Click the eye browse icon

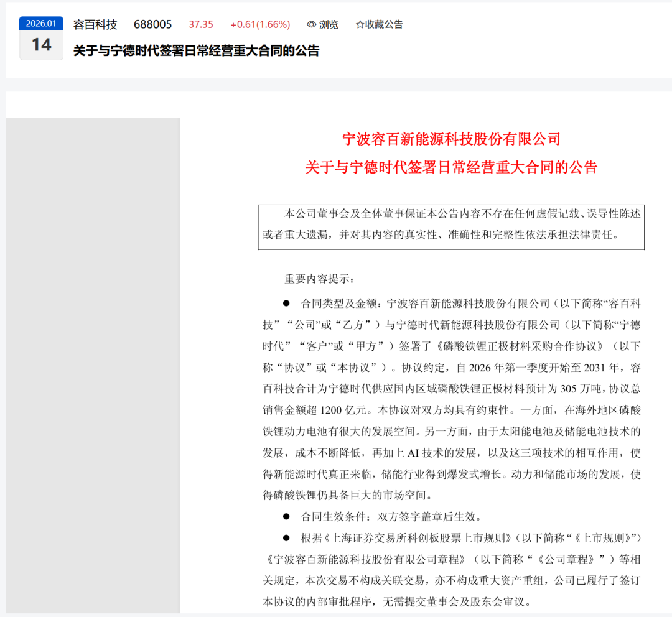[x=312, y=24]
